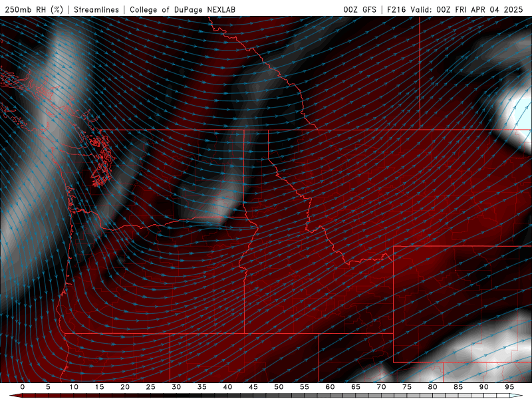Image resolution: width=532 pixels, height=399 pixels.
Task: Click the colorbar tick label "80"
Action: pyautogui.click(x=433, y=387)
